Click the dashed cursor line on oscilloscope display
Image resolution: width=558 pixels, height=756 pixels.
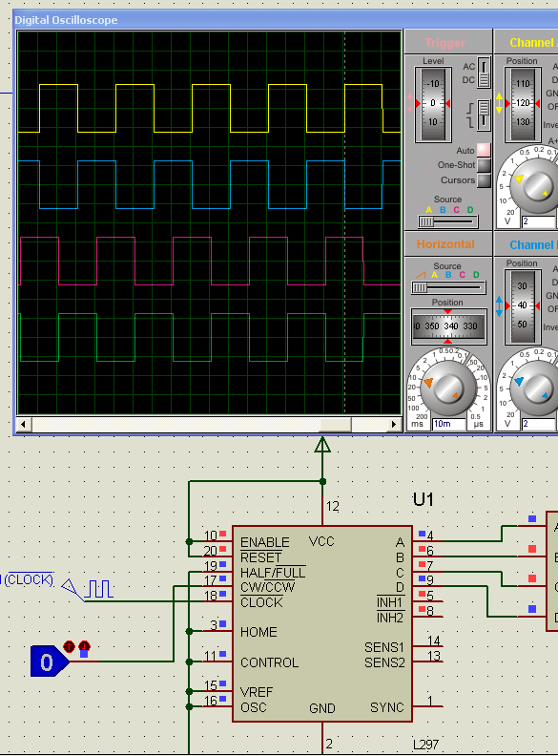coord(344,221)
